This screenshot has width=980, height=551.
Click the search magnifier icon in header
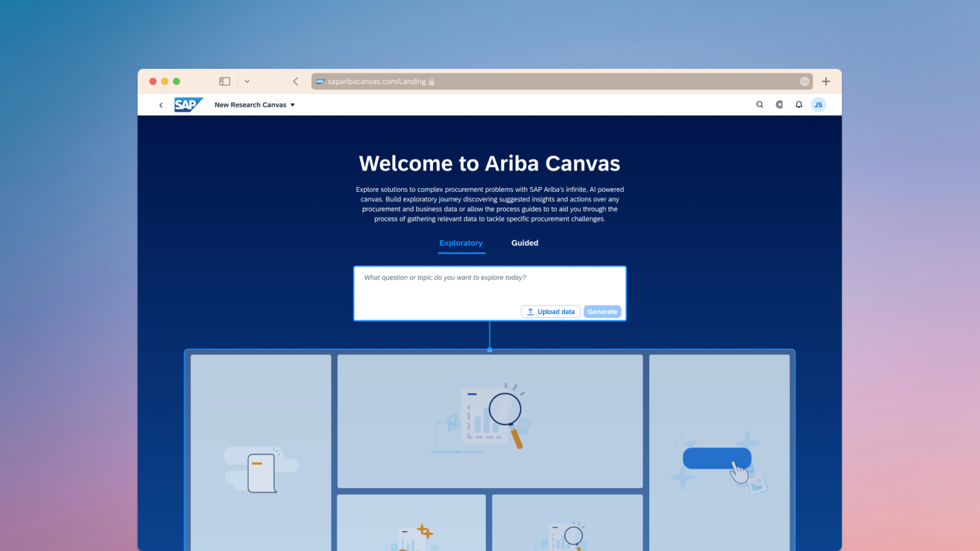tap(759, 105)
